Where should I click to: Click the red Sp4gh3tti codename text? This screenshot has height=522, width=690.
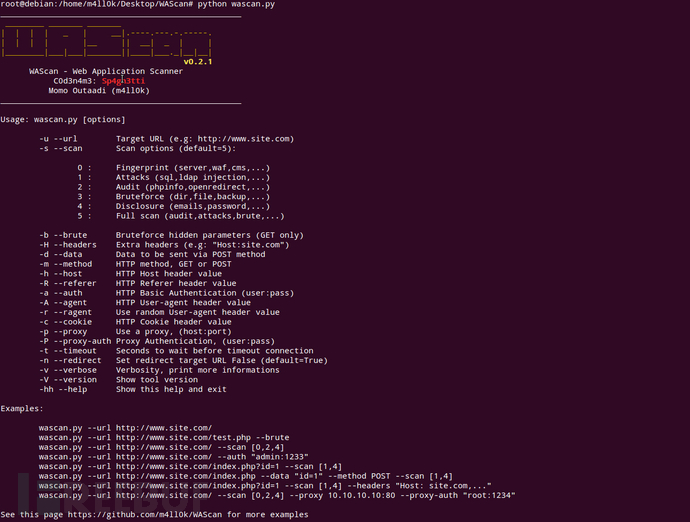(123, 81)
